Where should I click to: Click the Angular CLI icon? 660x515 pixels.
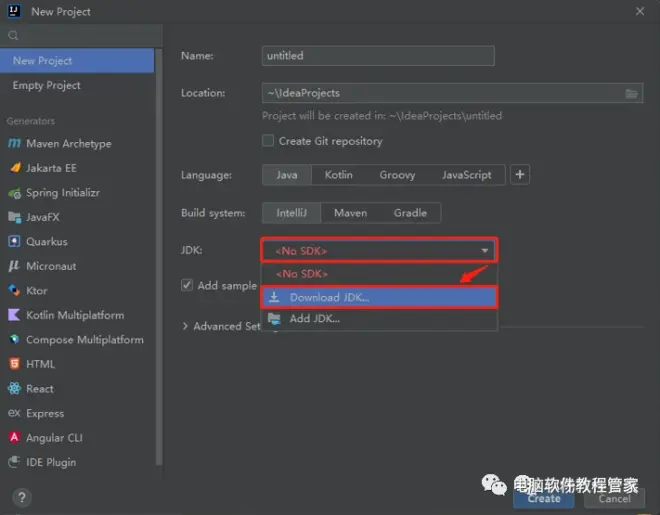coord(14,438)
